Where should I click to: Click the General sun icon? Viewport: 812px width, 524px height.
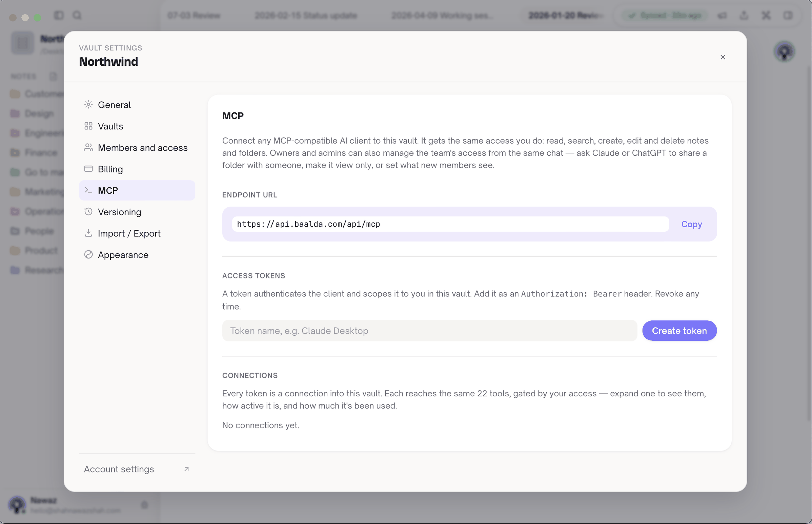click(88, 104)
